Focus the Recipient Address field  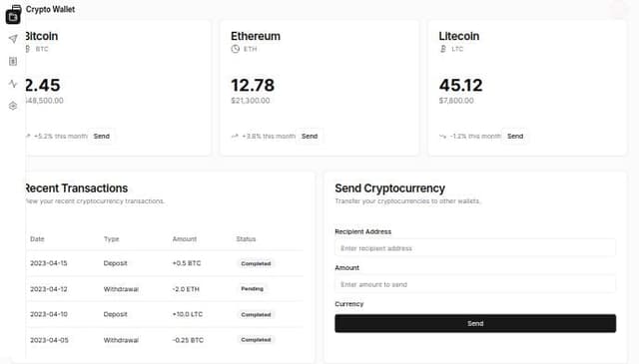[475, 248]
